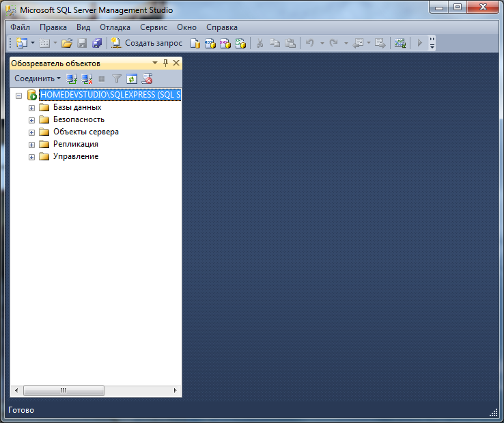Image resolution: width=504 pixels, height=423 pixels.
Task: Click the Создать запрос button
Action: pos(147,43)
